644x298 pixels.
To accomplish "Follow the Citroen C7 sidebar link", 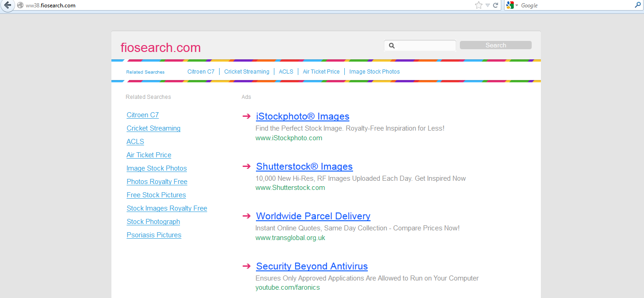I will [143, 115].
